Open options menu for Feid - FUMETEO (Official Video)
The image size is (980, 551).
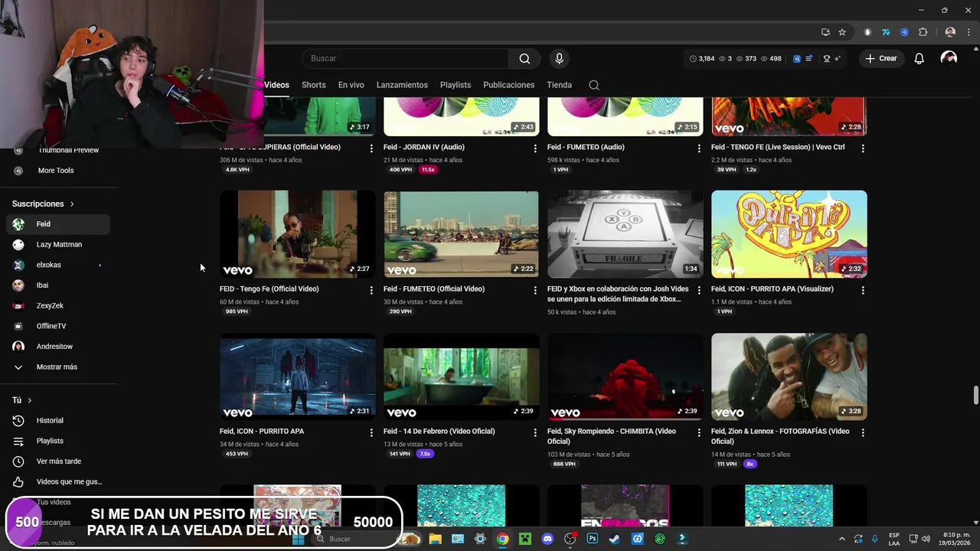(535, 290)
